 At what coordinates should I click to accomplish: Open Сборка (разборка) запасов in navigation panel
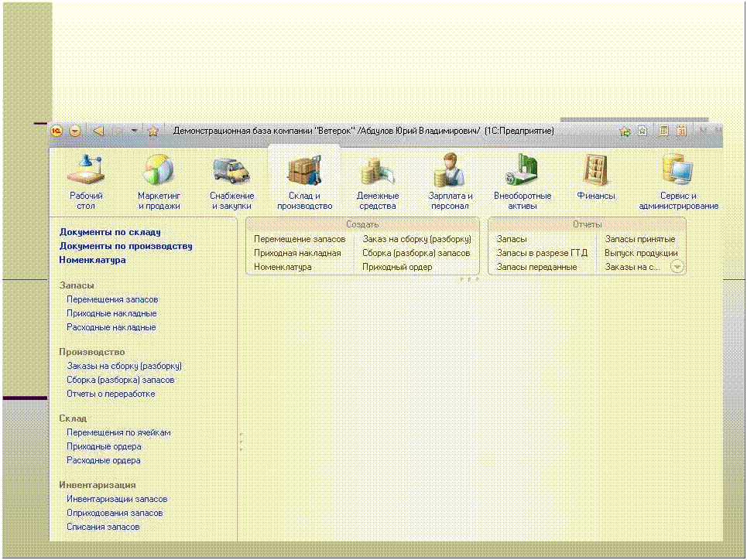(x=121, y=380)
